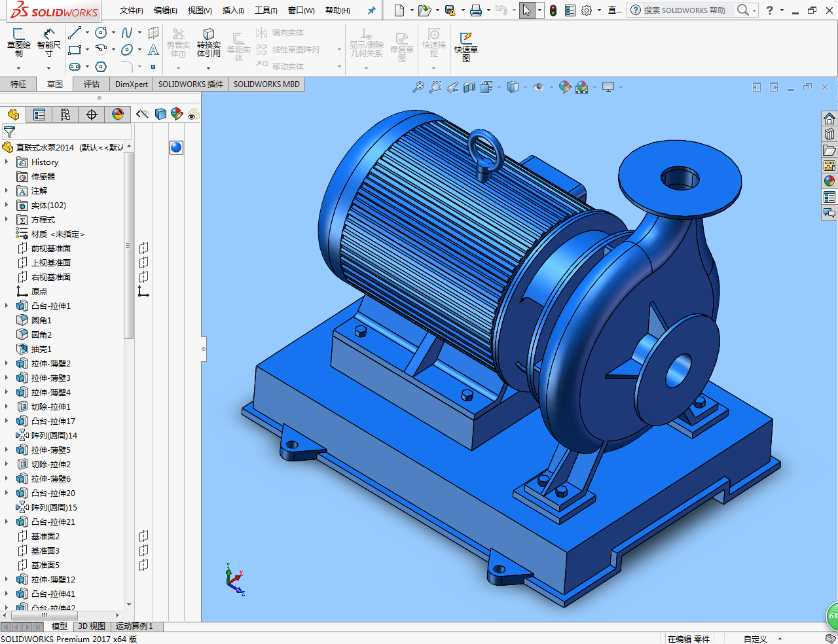Open the 插入(I) menu

(x=233, y=10)
